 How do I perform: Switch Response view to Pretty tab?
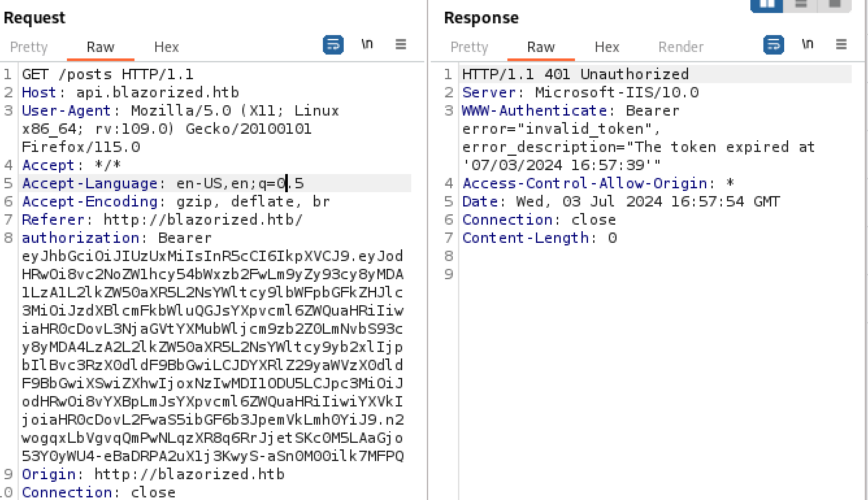coord(469,47)
